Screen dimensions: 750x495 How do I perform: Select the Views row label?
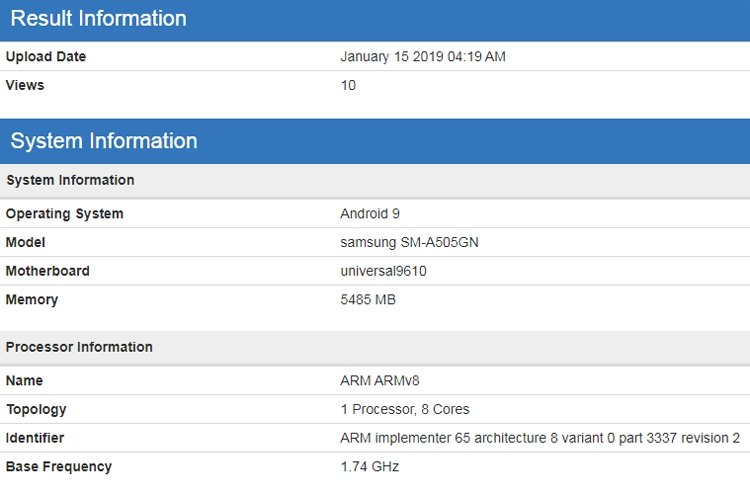(x=25, y=85)
